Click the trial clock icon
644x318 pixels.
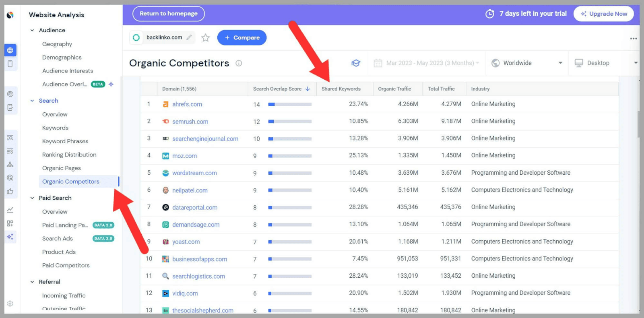[490, 14]
